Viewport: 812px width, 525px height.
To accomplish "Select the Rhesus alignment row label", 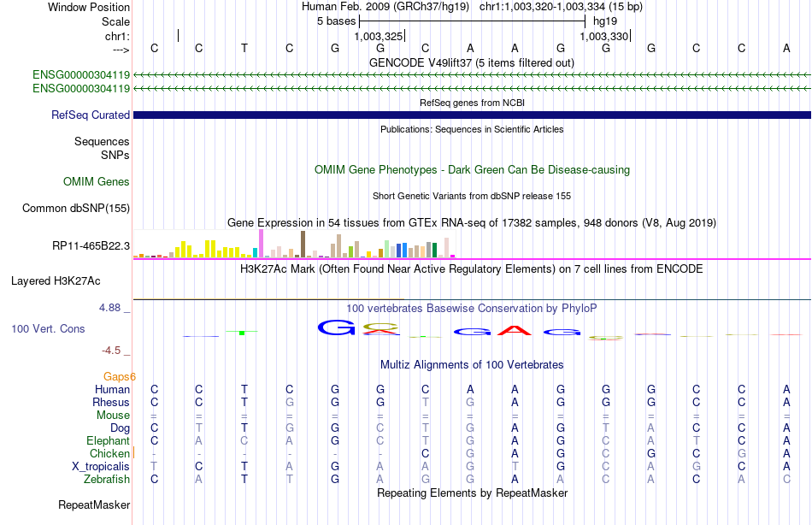I will point(111,402).
